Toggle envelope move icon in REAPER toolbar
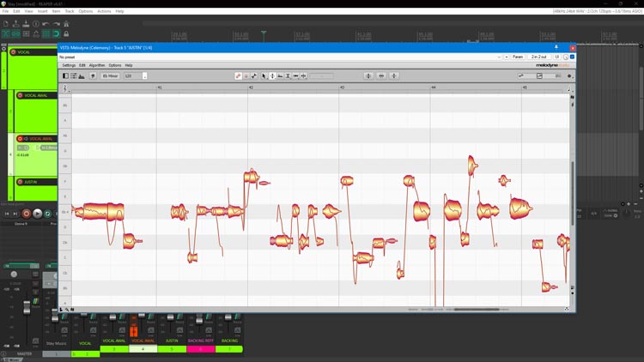Viewport: 644px width, 362px height. pyautogui.click(x=36, y=33)
